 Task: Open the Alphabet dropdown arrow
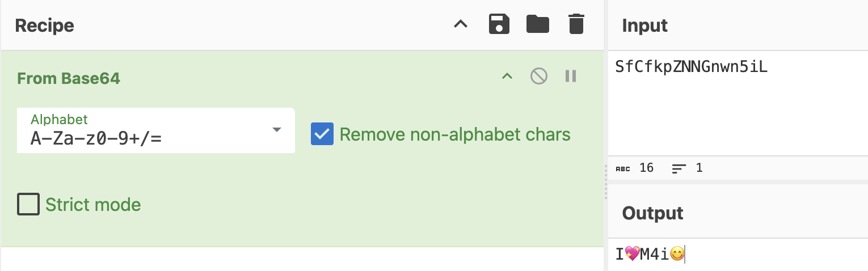coord(277,130)
